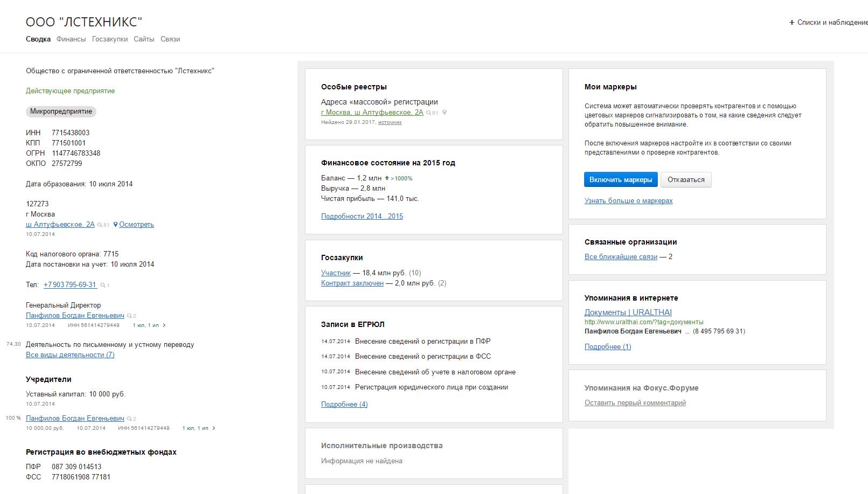Click ш Алтуфьевское, 2А link in company details
The image size is (868, 494).
60,224
